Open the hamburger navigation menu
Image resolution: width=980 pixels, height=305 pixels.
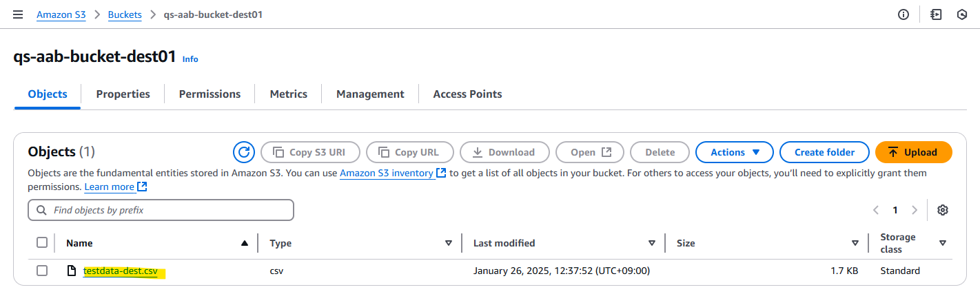point(18,14)
